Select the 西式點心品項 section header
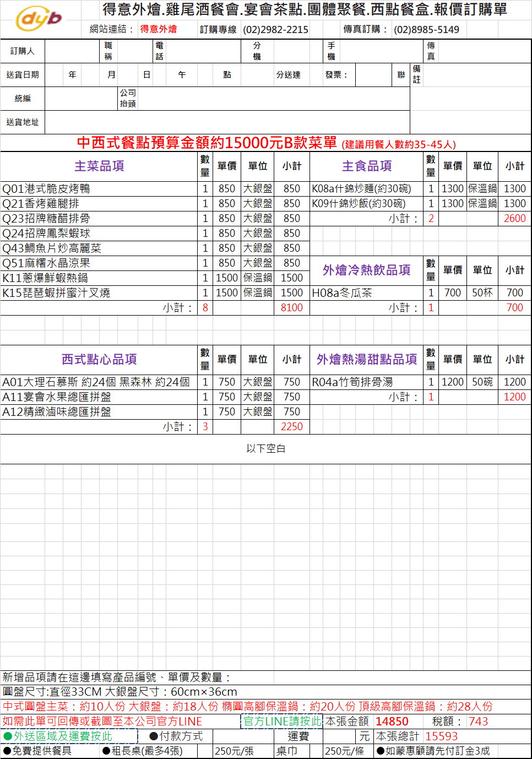This screenshot has width=532, height=759. pos(99,359)
